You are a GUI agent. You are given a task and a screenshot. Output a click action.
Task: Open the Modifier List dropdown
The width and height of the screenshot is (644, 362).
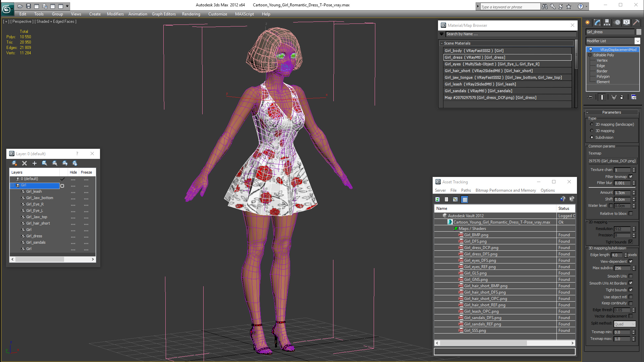637,41
